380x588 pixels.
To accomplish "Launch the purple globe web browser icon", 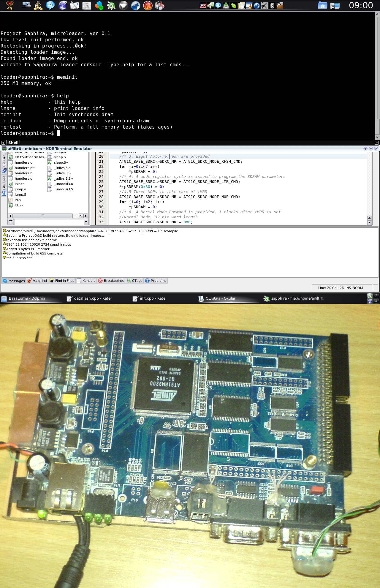I will coord(62,5).
